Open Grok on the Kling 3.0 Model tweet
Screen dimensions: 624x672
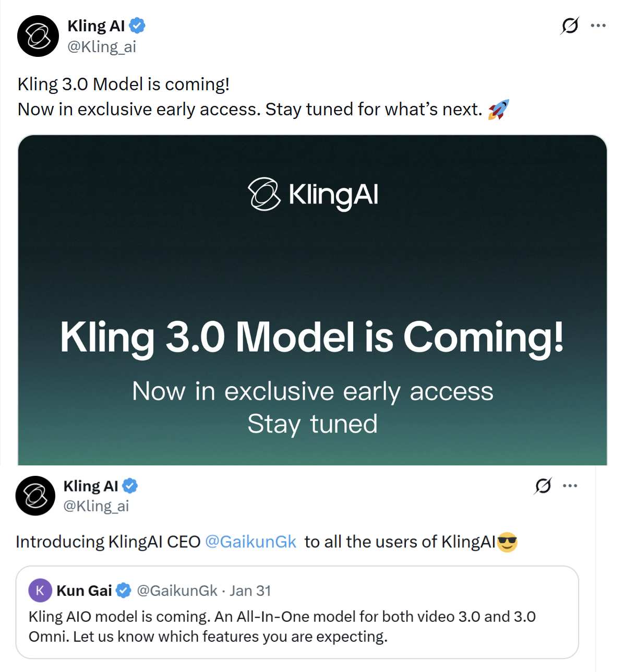(x=570, y=25)
